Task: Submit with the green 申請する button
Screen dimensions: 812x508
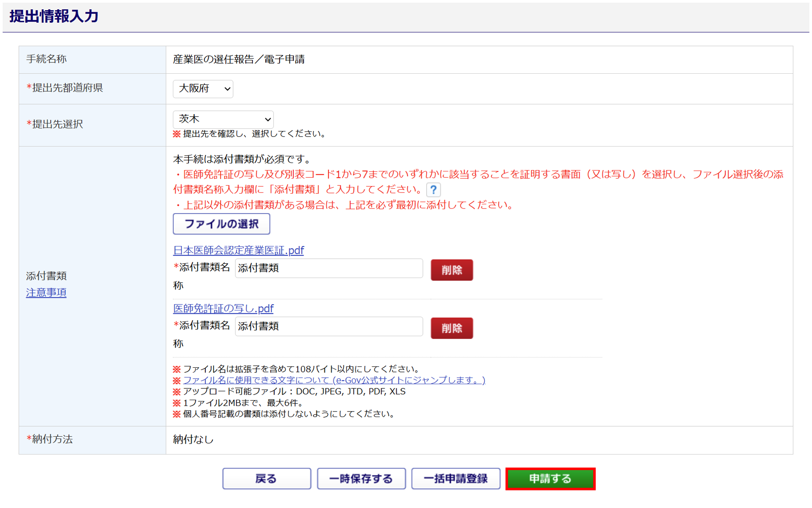Action: (x=550, y=479)
